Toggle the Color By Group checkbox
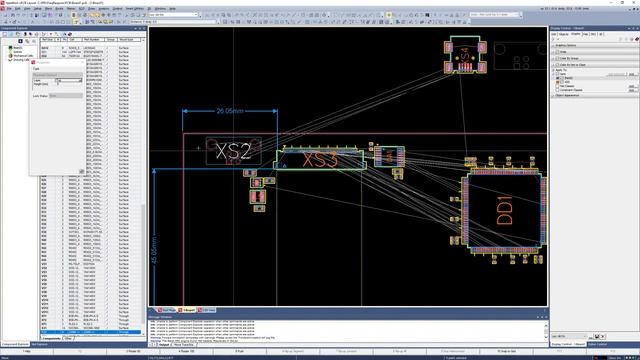The width and height of the screenshot is (640, 360). pyautogui.click(x=558, y=58)
